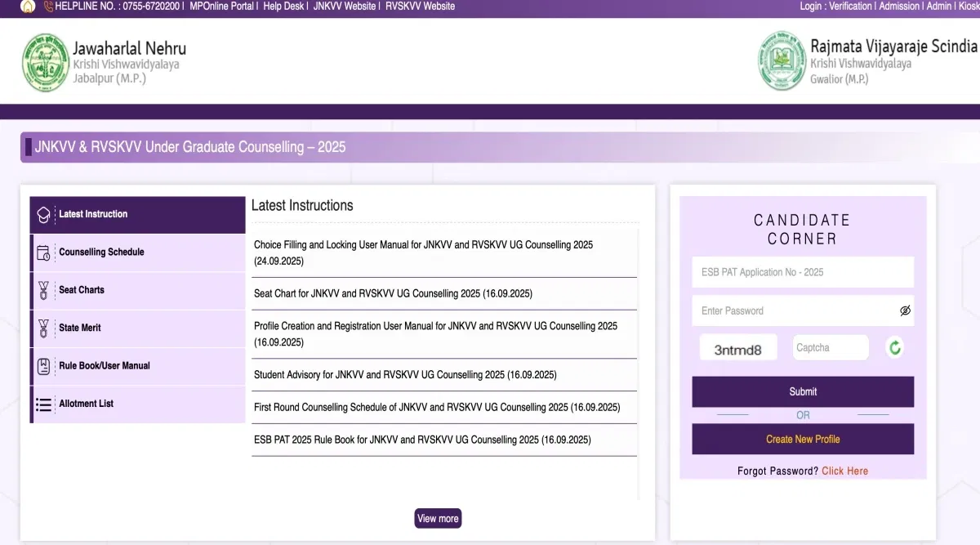Click the Submit button
This screenshot has height=545, width=980.
click(x=803, y=391)
